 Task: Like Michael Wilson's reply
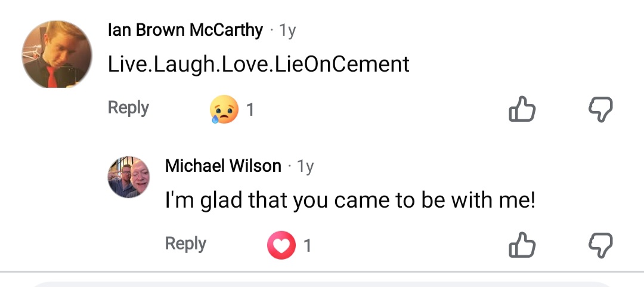522,245
